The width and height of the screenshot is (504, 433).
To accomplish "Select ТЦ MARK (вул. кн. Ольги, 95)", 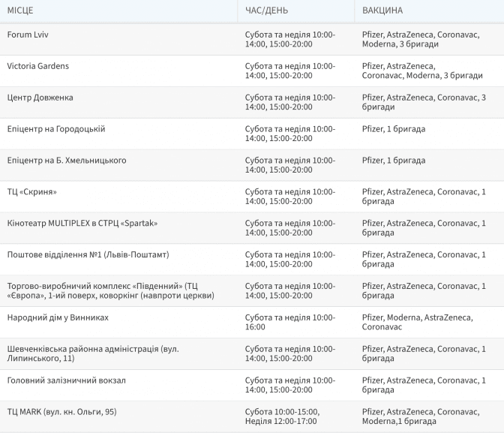I will click(61, 412).
